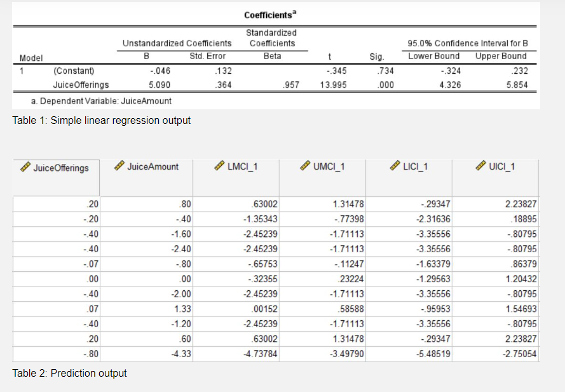Viewport: 565px width, 392px height.
Task: Click the Sig. value .734
Action: [386, 71]
